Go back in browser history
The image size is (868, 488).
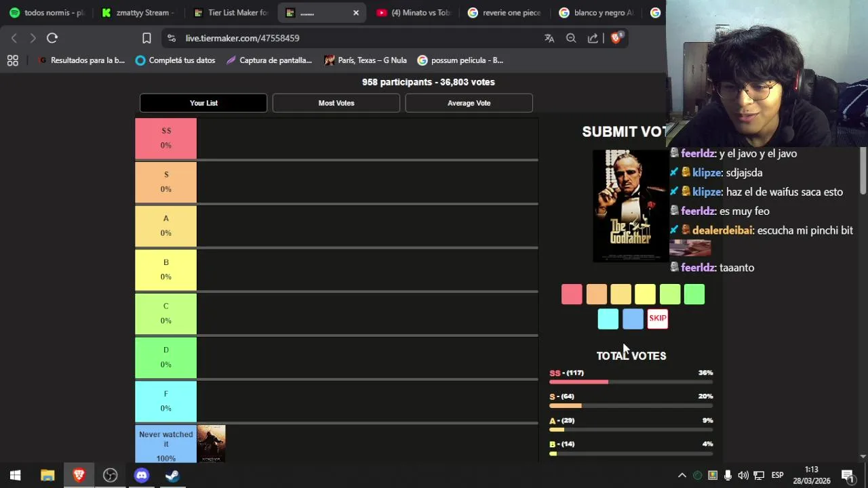pyautogui.click(x=14, y=38)
